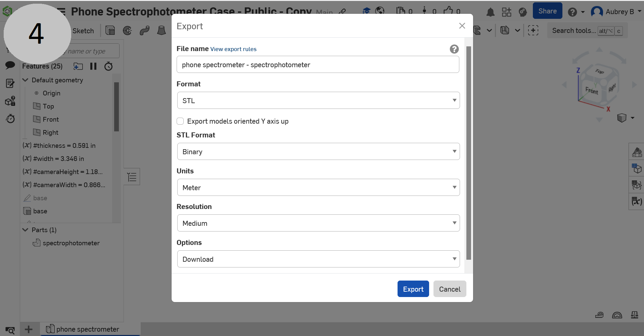Open View export rules link
This screenshot has height=336, width=644.
tap(233, 49)
